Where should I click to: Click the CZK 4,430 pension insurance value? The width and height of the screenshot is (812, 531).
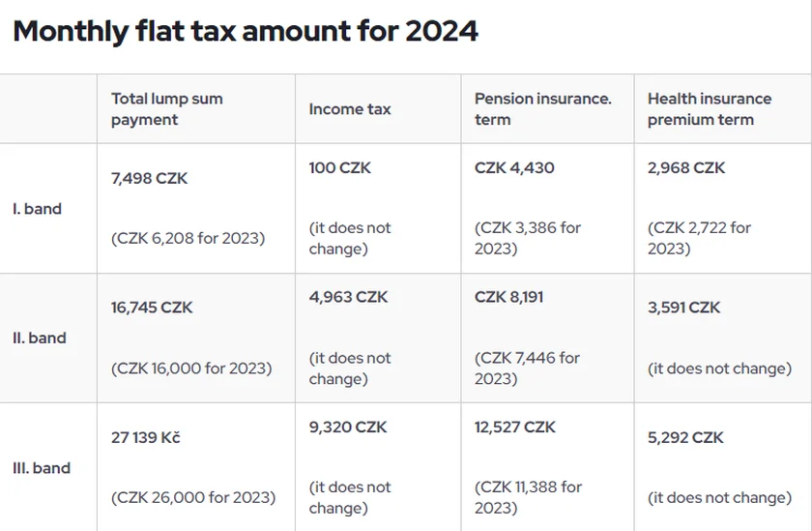[514, 168]
